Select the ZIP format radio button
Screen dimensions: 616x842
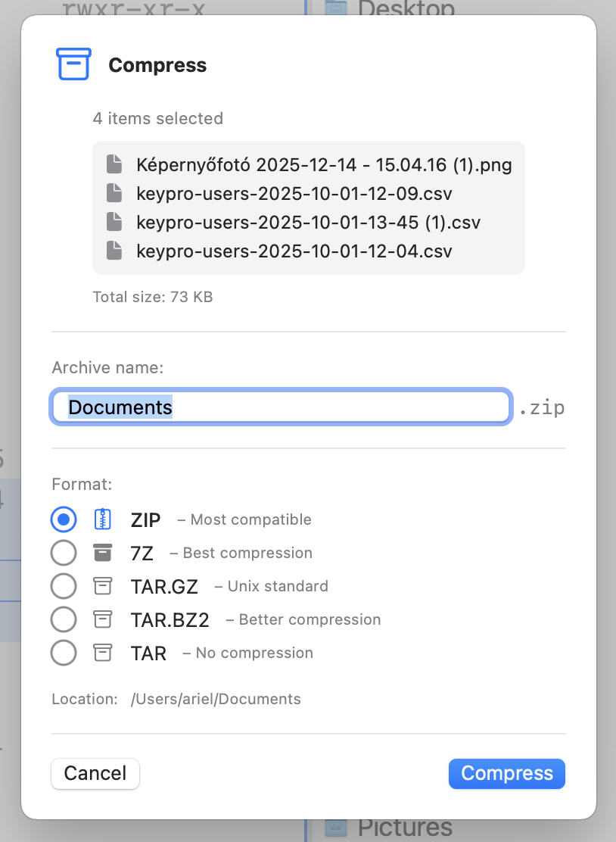click(x=64, y=519)
